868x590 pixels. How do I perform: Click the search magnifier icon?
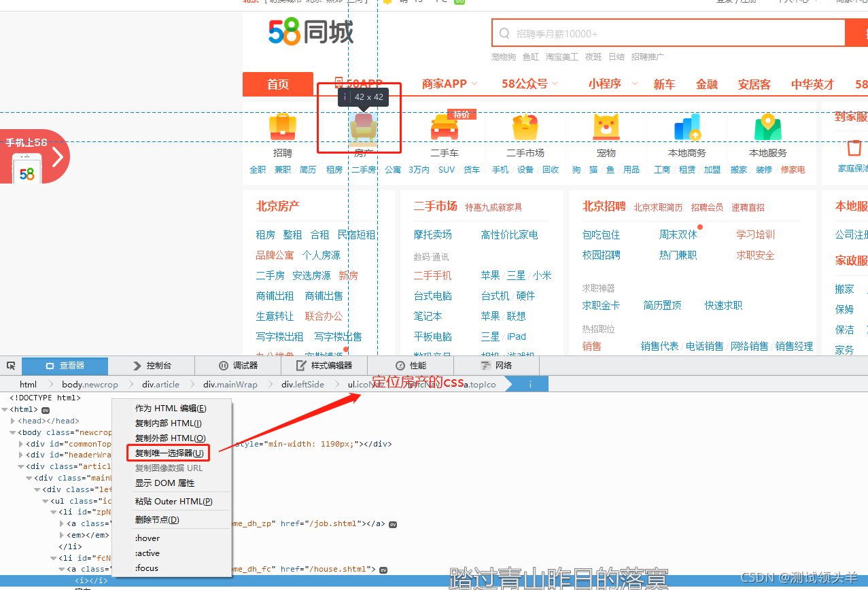coord(504,33)
